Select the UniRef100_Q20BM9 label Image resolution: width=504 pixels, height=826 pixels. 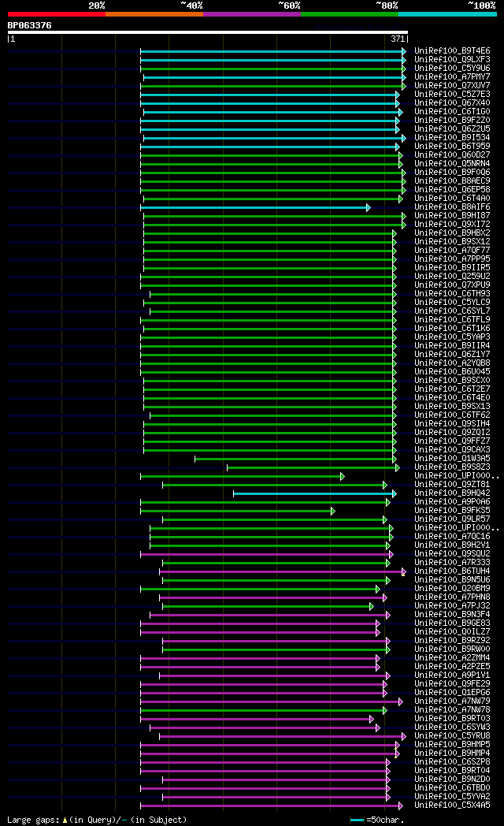point(452,589)
